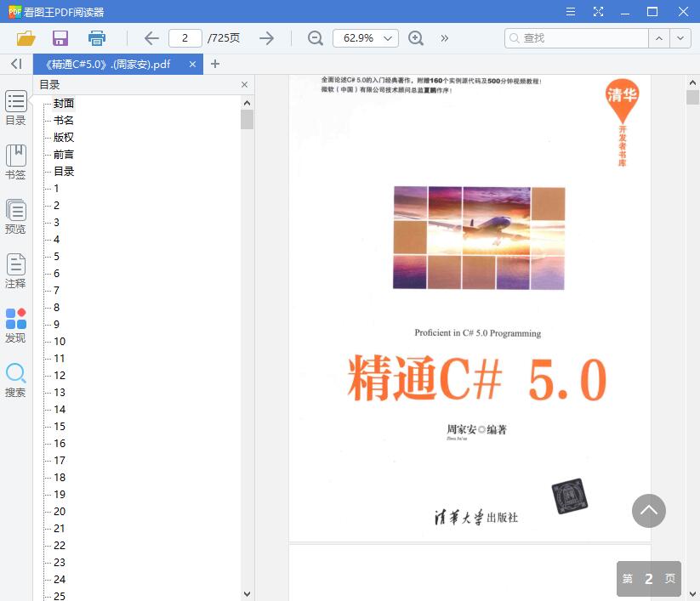Click outline panel scroll up arrow

click(x=247, y=103)
